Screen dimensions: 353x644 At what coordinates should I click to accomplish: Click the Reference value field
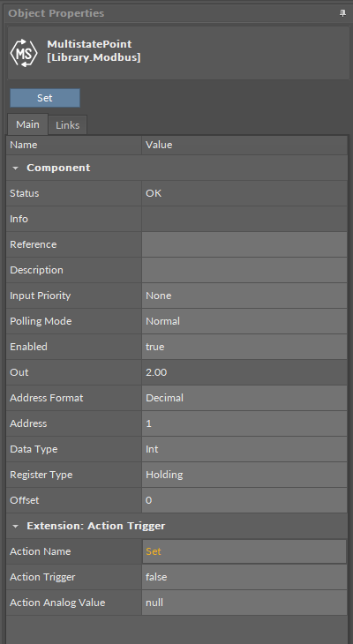244,244
